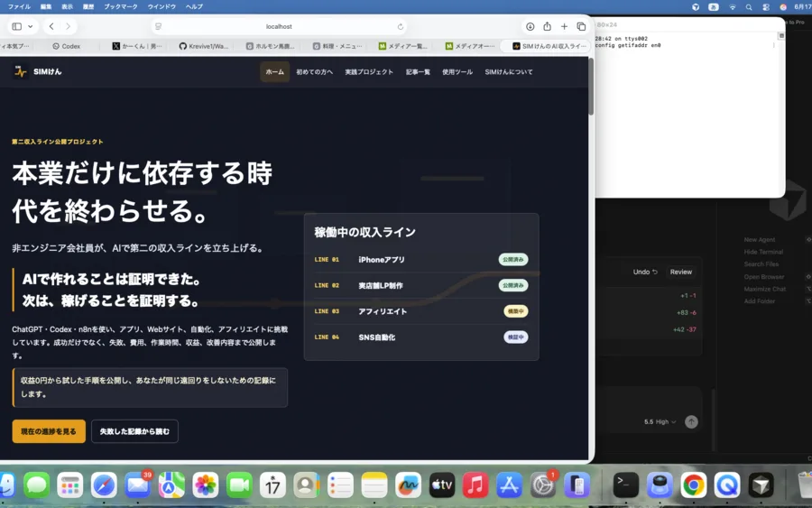This screenshot has width=812, height=508.
Task: Switch to the Codex tab
Action: pyautogui.click(x=66, y=46)
